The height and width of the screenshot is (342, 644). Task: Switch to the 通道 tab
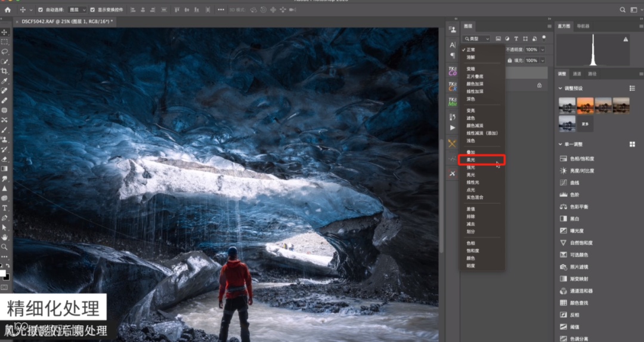(x=577, y=74)
